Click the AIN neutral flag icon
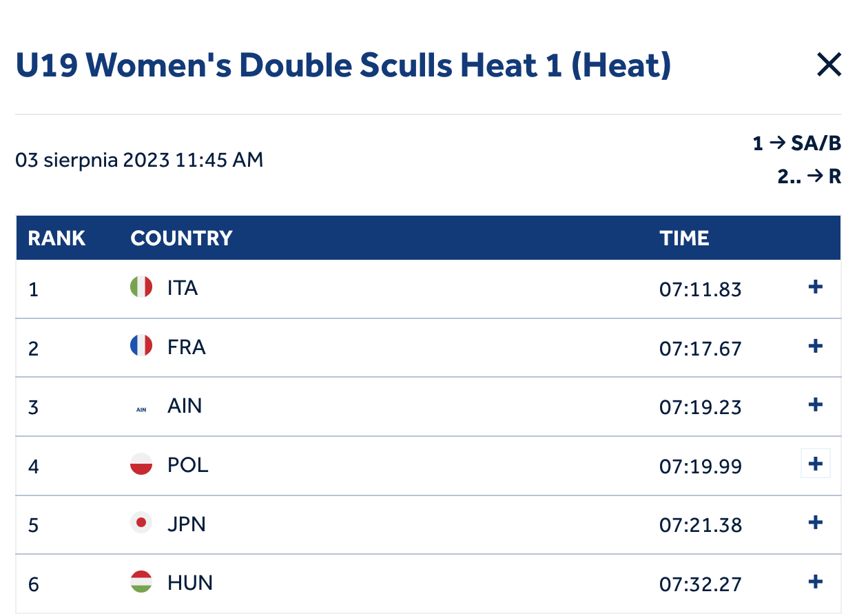 (141, 409)
